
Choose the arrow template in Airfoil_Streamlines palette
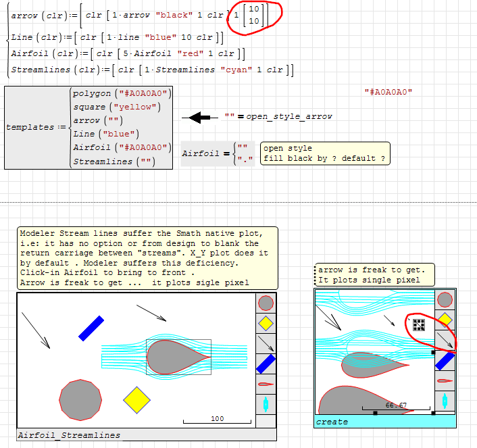(x=266, y=343)
